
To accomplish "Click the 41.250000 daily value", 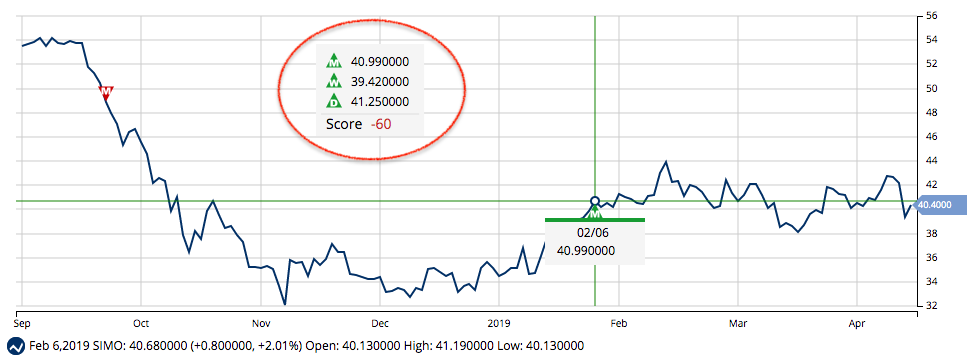I will (x=379, y=101).
